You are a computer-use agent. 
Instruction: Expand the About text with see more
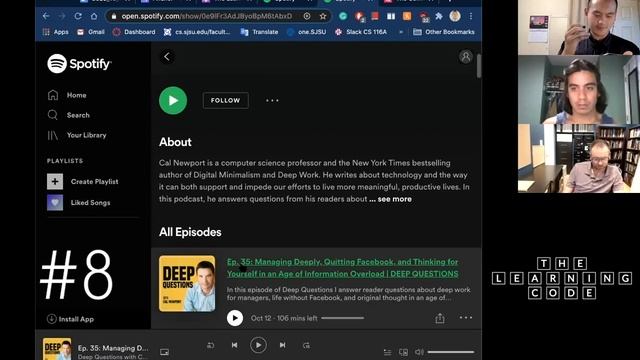pos(394,199)
